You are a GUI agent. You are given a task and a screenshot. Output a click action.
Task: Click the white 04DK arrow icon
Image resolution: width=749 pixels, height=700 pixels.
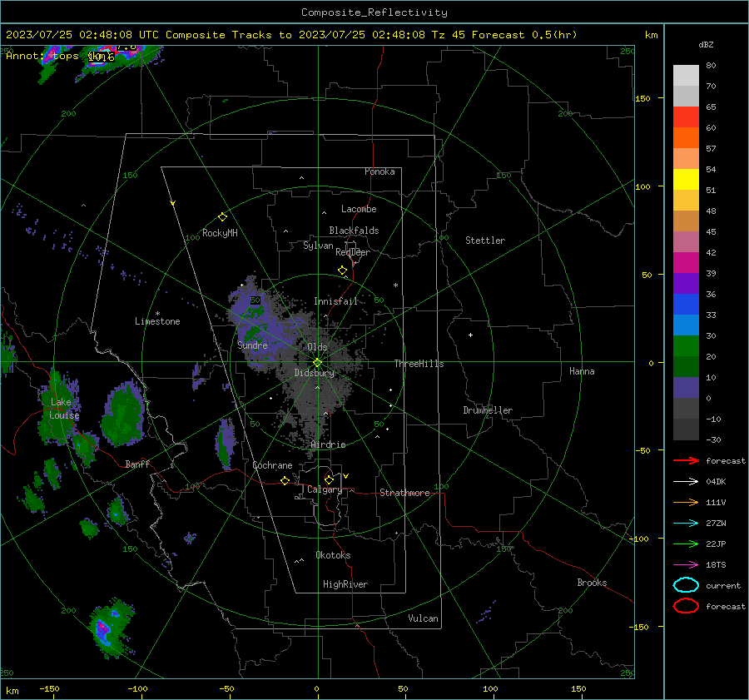tap(686, 482)
